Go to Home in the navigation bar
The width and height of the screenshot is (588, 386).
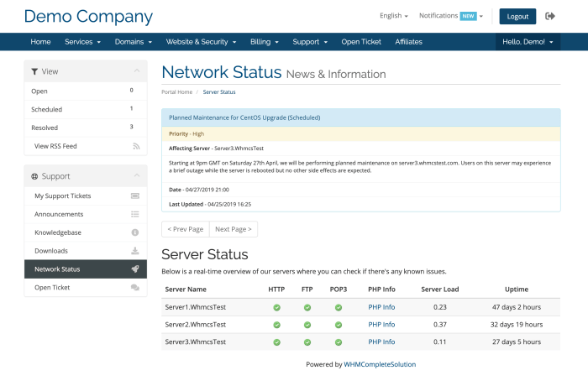click(40, 42)
